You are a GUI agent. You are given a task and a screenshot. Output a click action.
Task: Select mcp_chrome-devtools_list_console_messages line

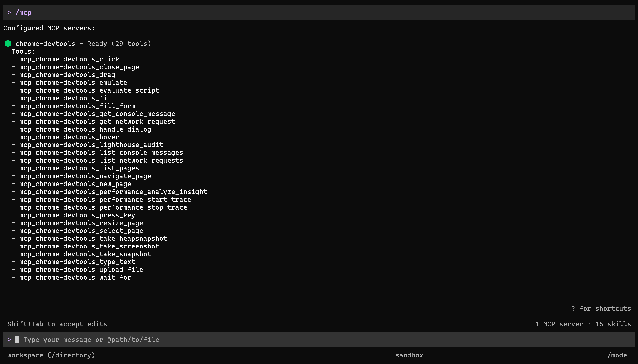click(101, 153)
